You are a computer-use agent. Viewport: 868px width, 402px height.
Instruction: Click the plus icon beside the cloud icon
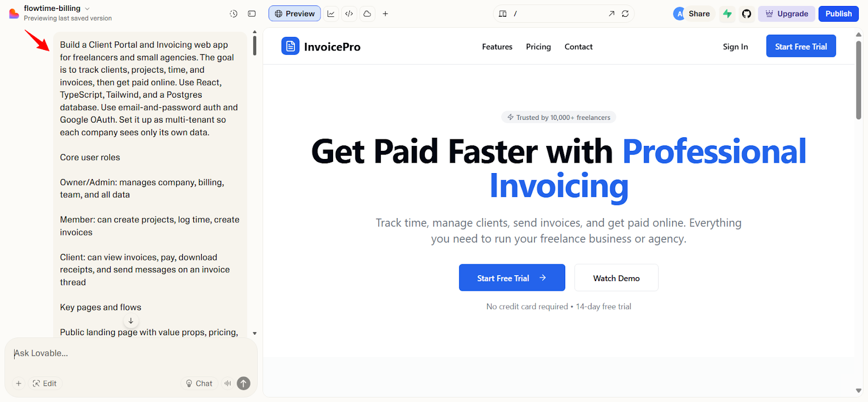pos(385,14)
